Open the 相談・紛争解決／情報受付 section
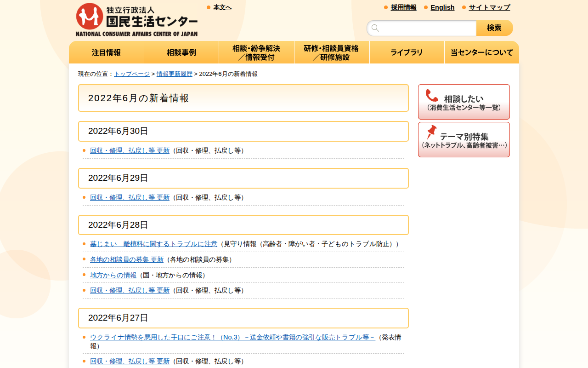The height and width of the screenshot is (368, 588). [256, 52]
